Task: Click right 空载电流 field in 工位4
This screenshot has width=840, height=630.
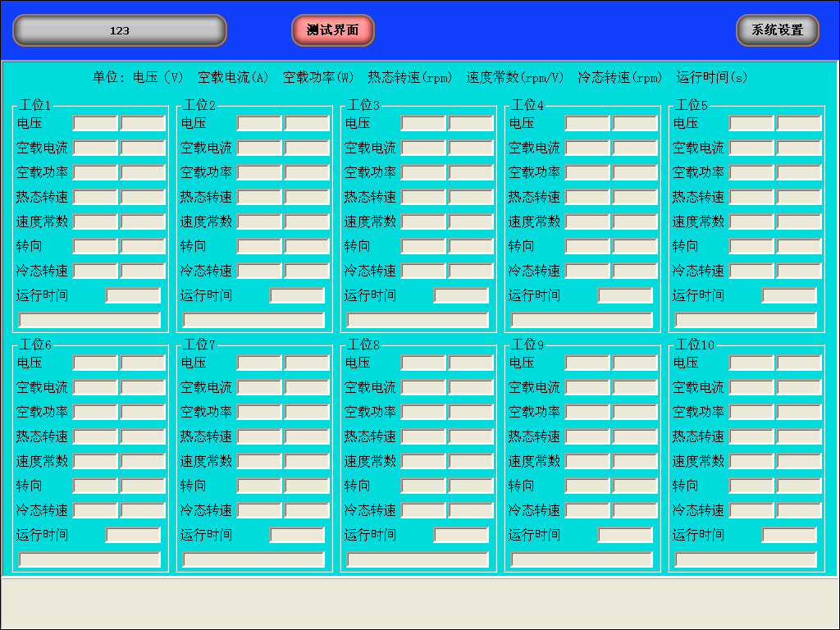Action: (x=635, y=148)
